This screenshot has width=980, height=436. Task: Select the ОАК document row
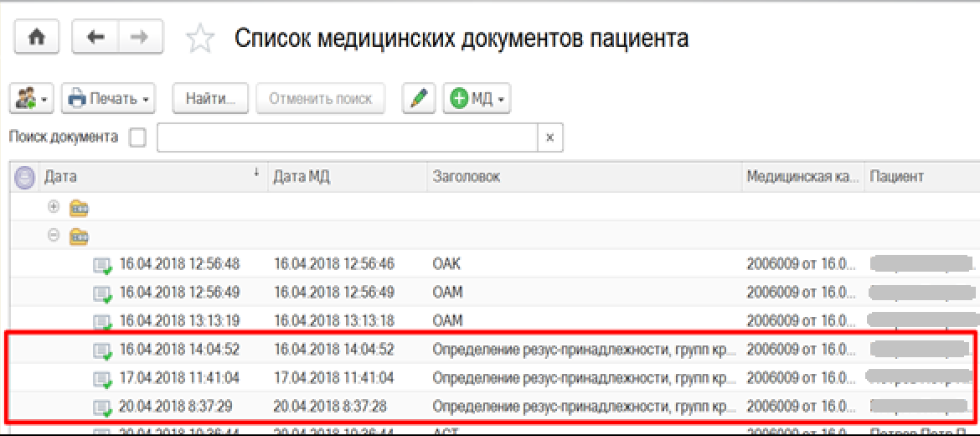[x=446, y=264]
